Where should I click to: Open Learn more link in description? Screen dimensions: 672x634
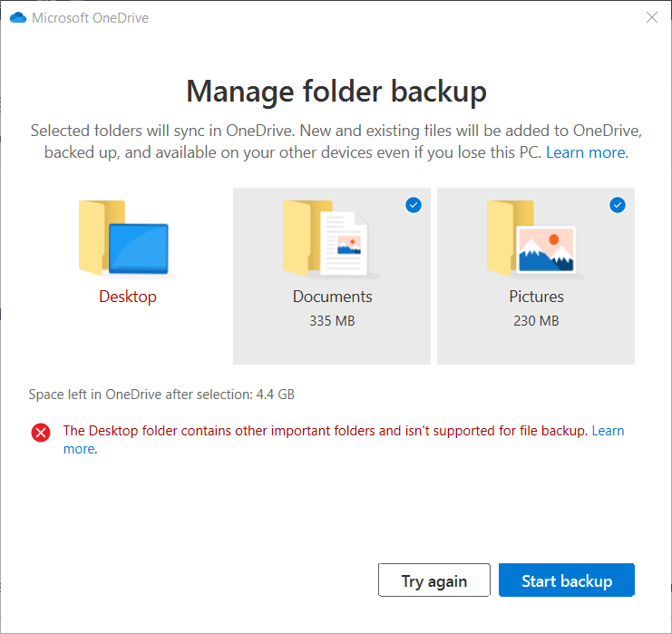click(x=586, y=152)
